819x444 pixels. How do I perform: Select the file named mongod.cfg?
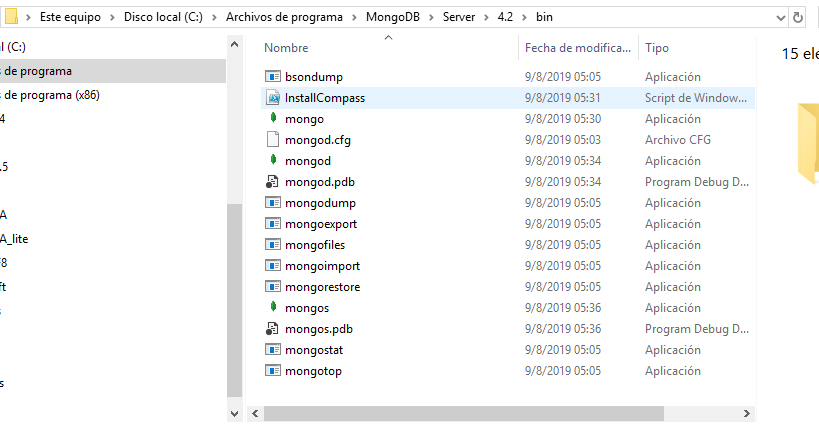point(318,140)
